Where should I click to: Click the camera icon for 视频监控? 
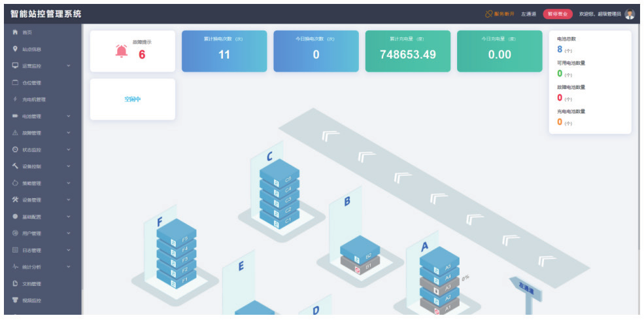[x=15, y=300]
